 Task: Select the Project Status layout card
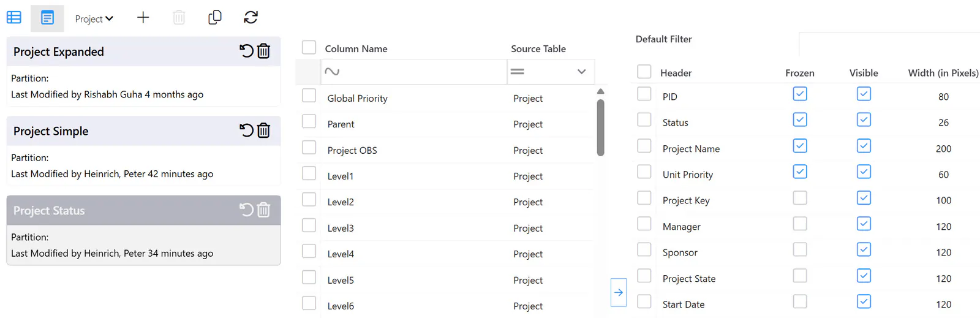click(x=143, y=230)
